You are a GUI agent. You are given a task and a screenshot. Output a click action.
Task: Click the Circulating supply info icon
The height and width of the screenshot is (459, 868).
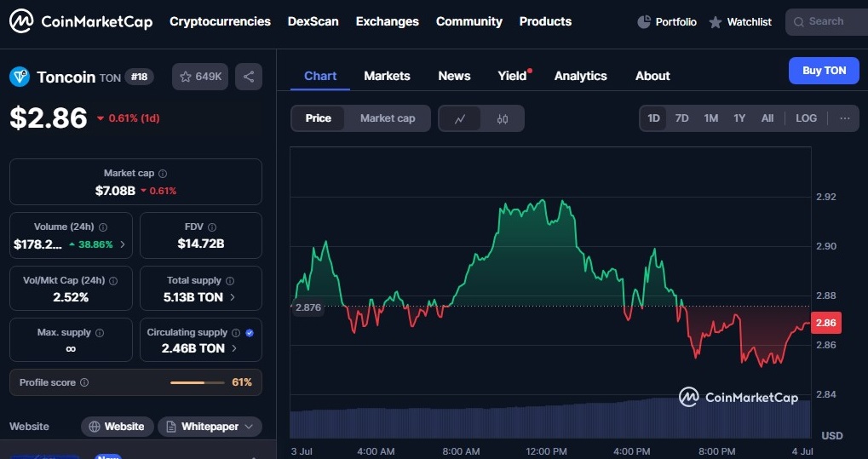coord(236,333)
